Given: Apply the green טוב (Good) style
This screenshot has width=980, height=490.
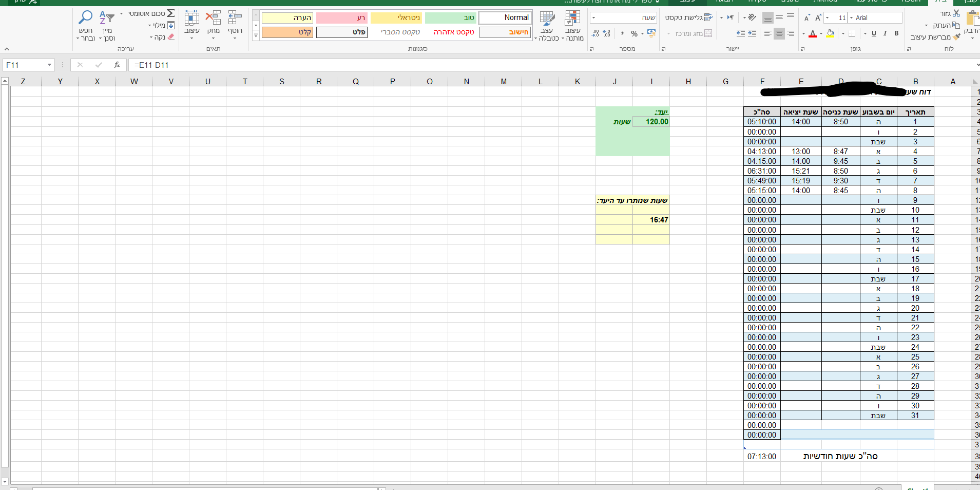Looking at the screenshot, I should coord(451,17).
